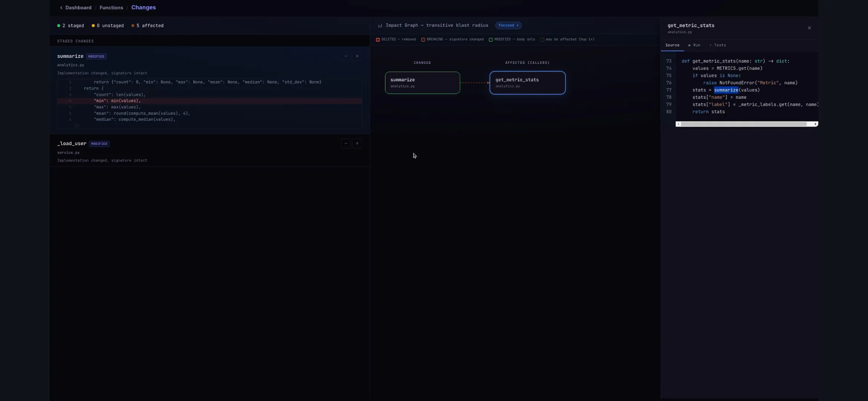Click the STAGED CHANGES section header
The image size is (868, 401).
(x=75, y=41)
